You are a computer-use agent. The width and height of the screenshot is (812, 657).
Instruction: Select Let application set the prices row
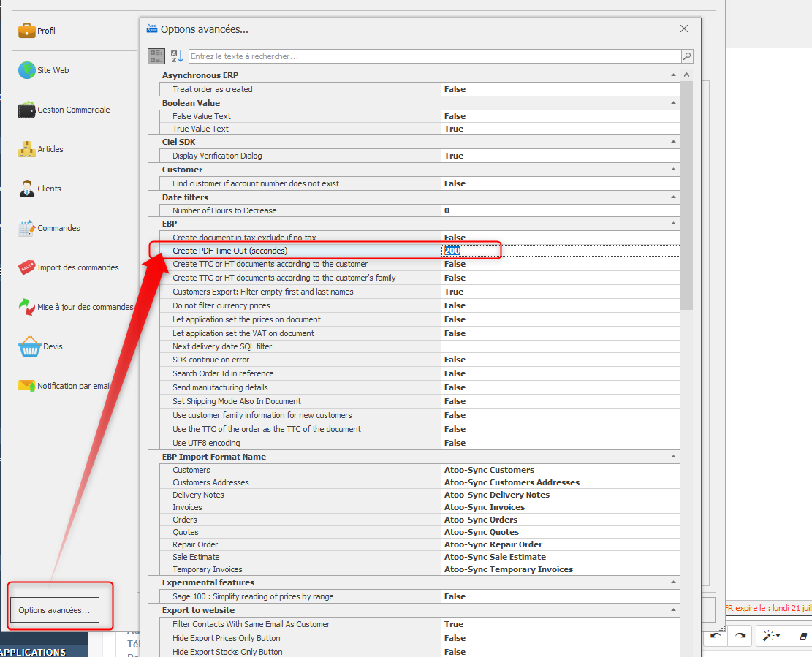tap(420, 319)
